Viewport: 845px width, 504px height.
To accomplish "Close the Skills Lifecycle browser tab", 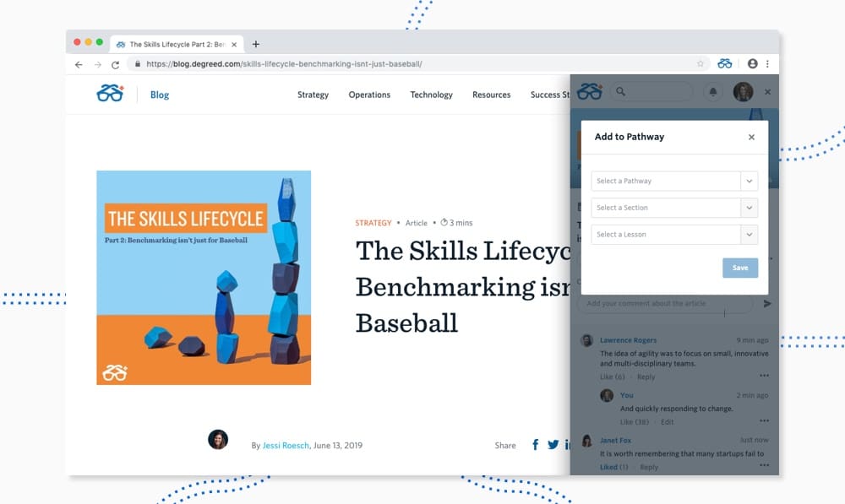I will click(234, 45).
